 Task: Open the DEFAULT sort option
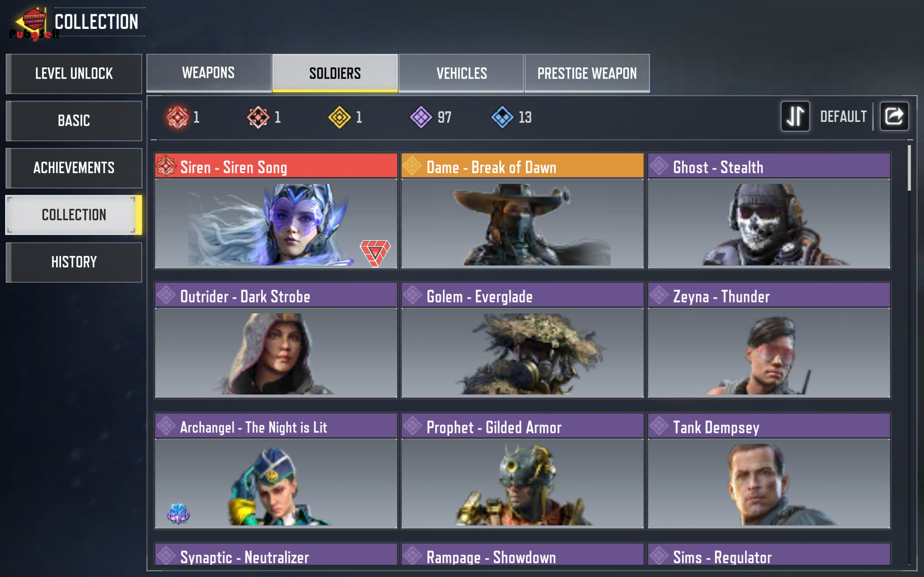[843, 116]
